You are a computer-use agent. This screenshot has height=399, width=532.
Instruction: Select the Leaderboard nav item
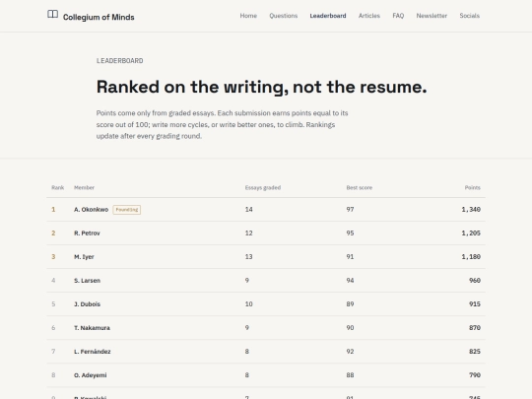(328, 16)
